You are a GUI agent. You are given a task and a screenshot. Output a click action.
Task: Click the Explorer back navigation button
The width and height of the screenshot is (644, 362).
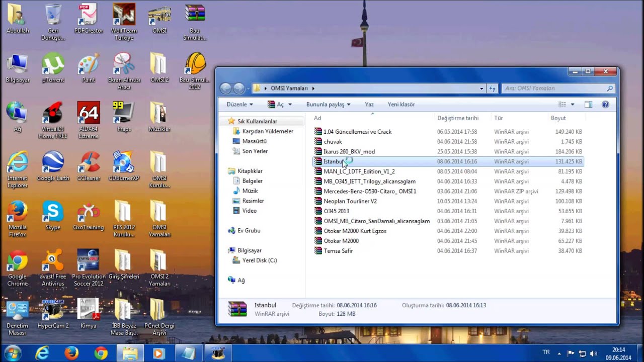(x=226, y=88)
